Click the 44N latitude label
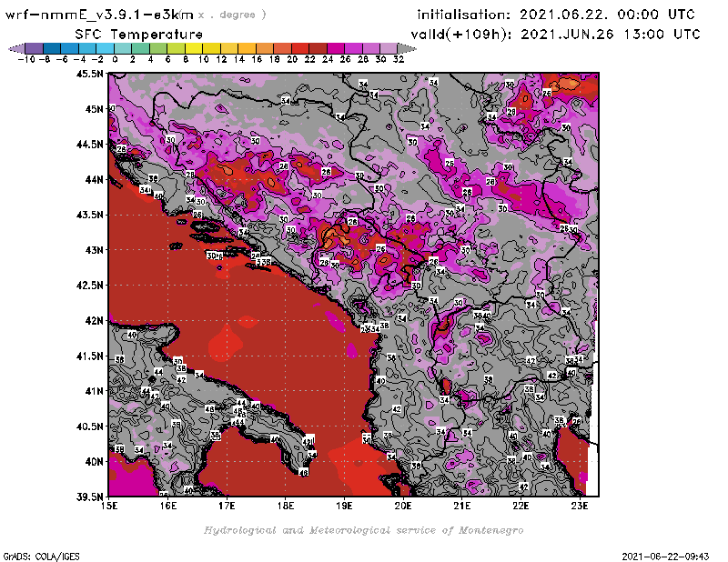The height and width of the screenshot is (562, 728). pos(94,179)
